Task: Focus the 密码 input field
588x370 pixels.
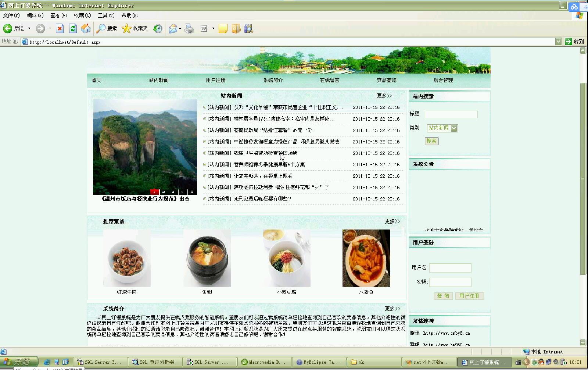Action: coord(450,282)
